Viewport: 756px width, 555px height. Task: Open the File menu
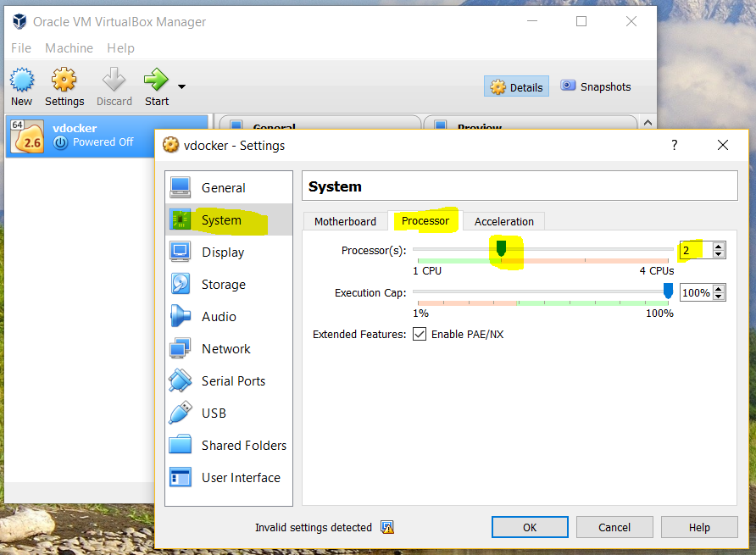point(21,48)
